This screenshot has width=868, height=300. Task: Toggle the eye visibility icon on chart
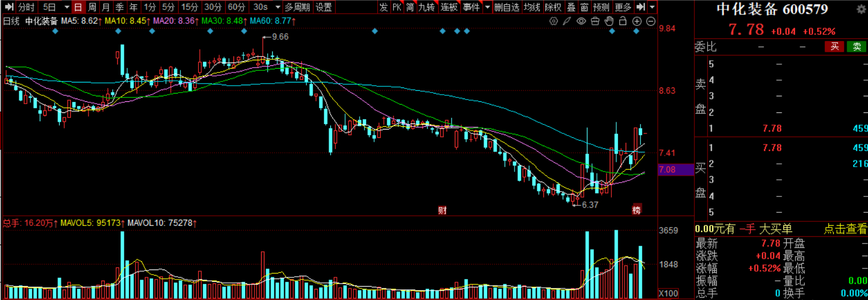click(x=581, y=22)
